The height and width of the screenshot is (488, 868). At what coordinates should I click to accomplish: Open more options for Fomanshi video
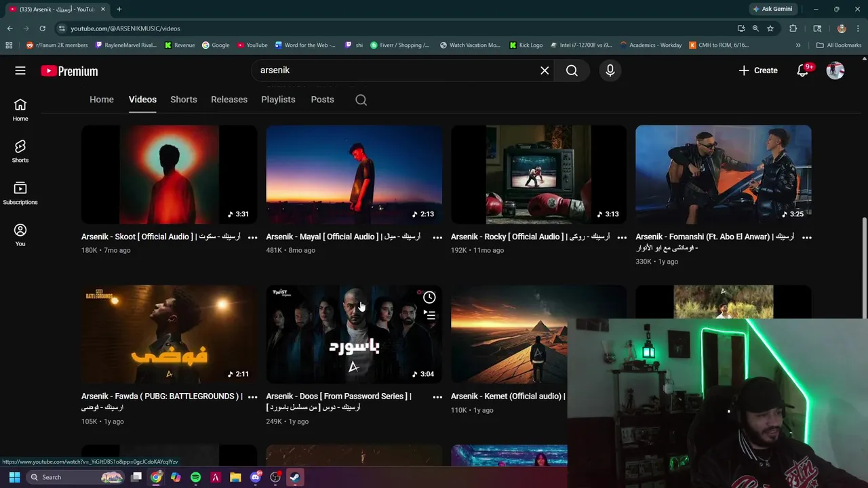pos(807,237)
